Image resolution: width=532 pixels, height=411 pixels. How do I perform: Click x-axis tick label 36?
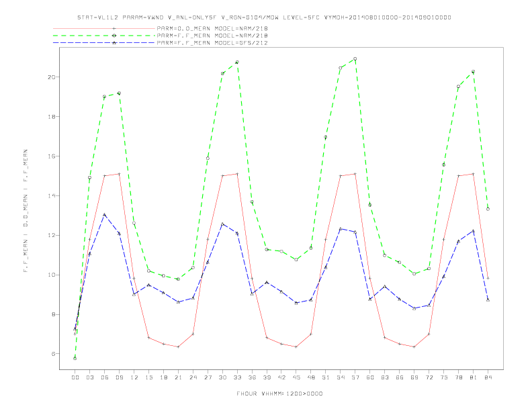pyautogui.click(x=252, y=377)
